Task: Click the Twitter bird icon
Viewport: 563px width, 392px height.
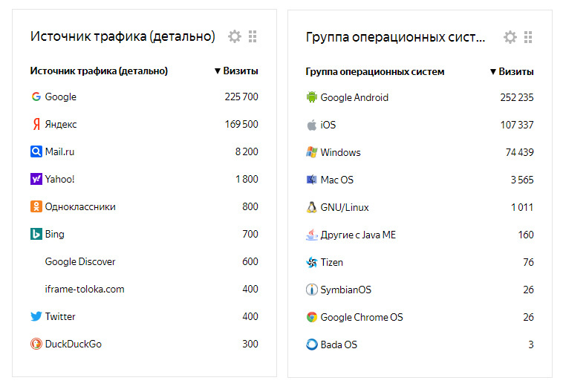Action: [36, 316]
